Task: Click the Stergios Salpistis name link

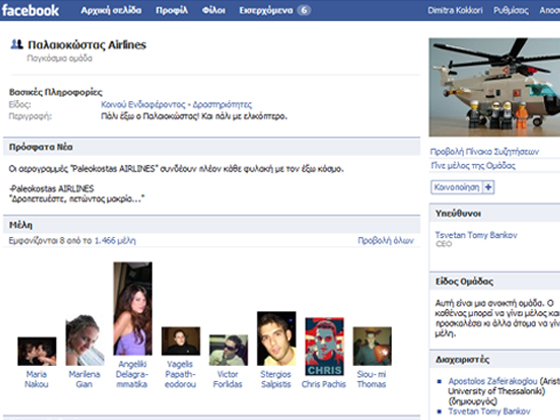Action: [x=276, y=379]
